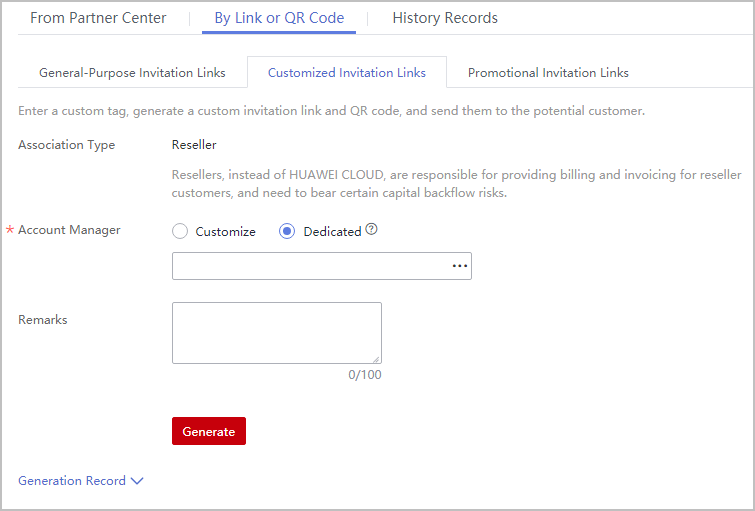
Task: Select the Customize radio button
Action: (x=180, y=231)
